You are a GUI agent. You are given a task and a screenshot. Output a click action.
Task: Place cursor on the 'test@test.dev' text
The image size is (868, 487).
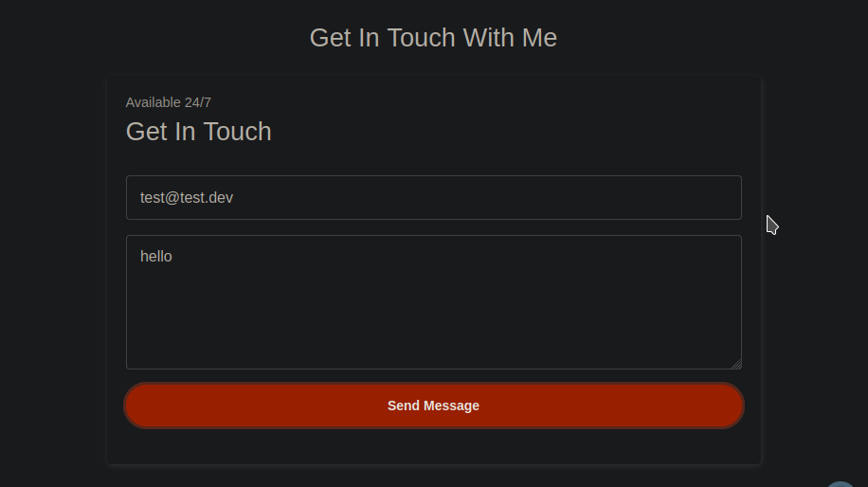tap(187, 198)
